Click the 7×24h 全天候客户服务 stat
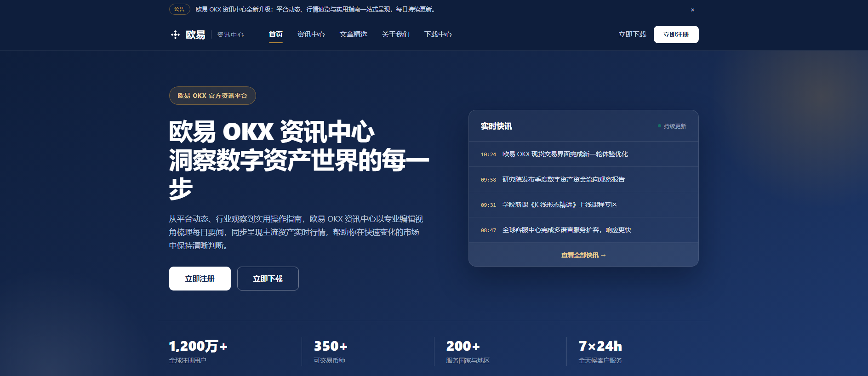 tap(600, 352)
